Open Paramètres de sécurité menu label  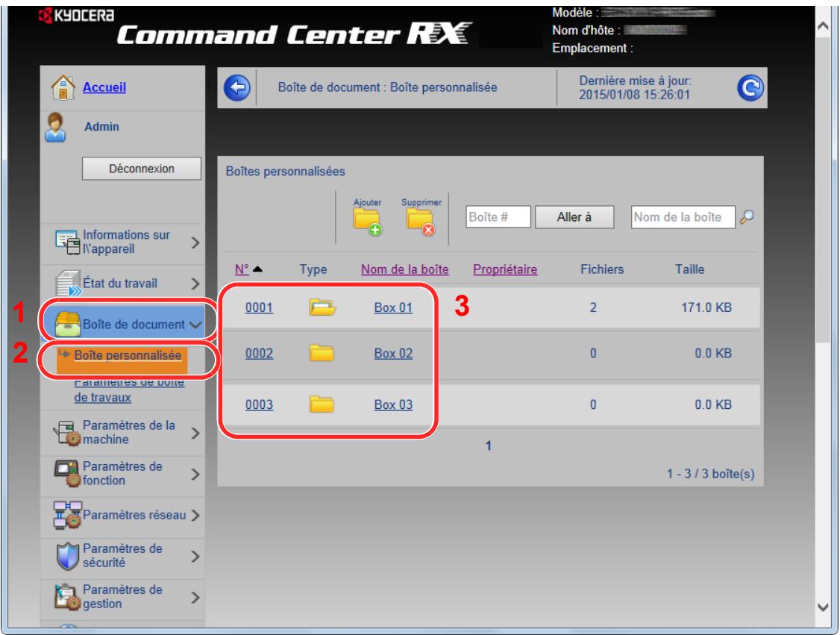pyautogui.click(x=122, y=556)
